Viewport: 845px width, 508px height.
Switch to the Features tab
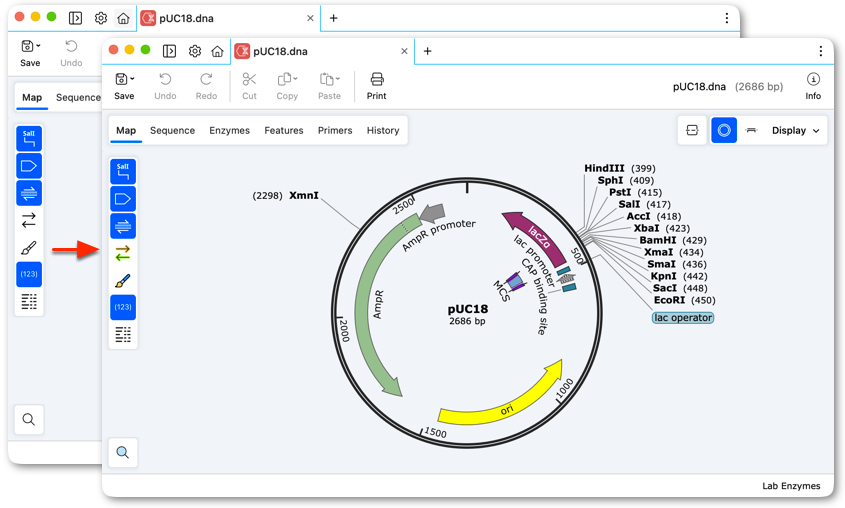(x=284, y=130)
